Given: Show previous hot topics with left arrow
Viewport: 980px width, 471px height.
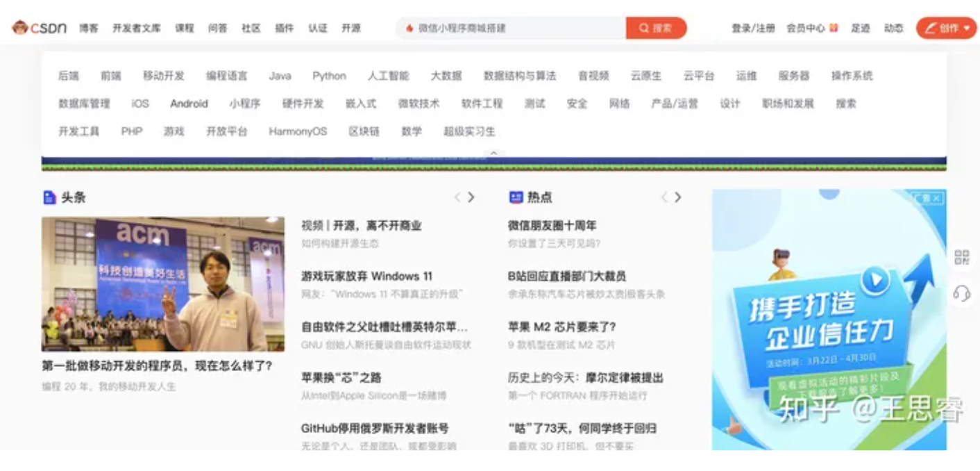Looking at the screenshot, I should click(x=664, y=197).
